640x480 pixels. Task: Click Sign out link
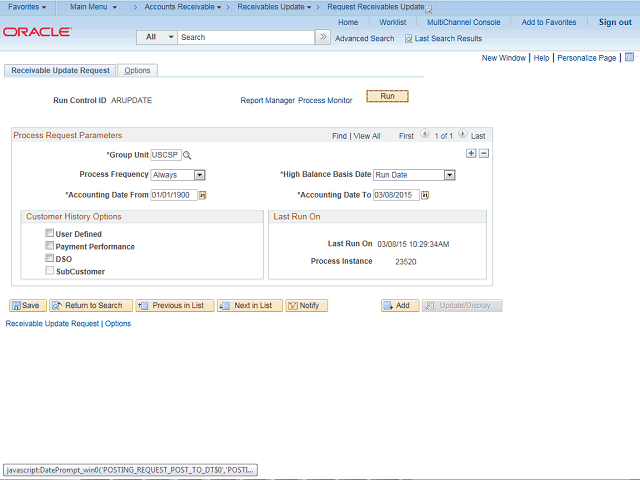pos(615,22)
